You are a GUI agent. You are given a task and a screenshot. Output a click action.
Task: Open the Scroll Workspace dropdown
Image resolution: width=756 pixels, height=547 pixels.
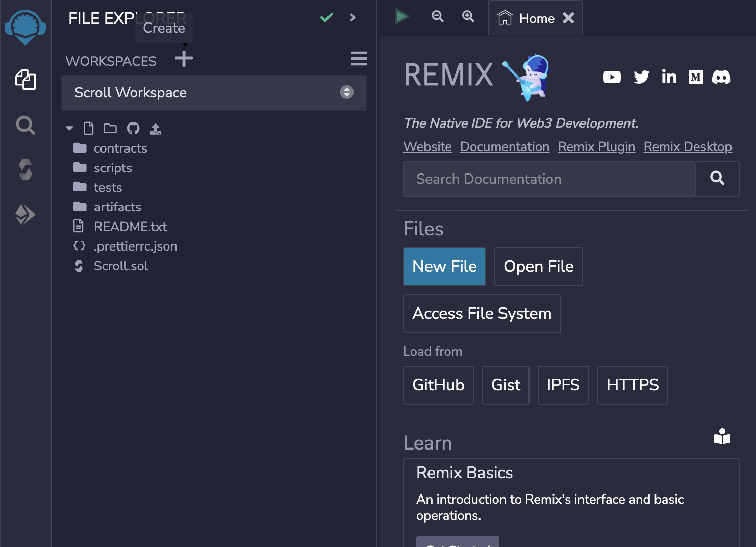(x=214, y=93)
